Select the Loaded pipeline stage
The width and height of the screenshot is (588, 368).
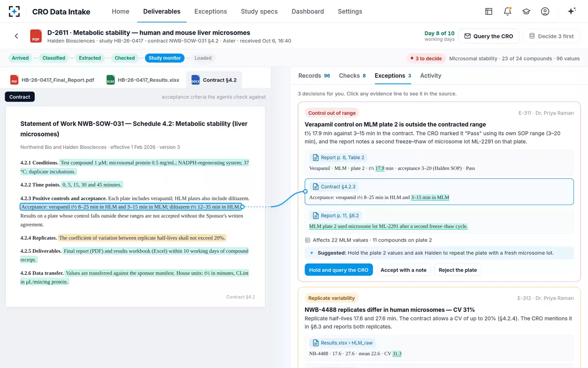click(203, 58)
